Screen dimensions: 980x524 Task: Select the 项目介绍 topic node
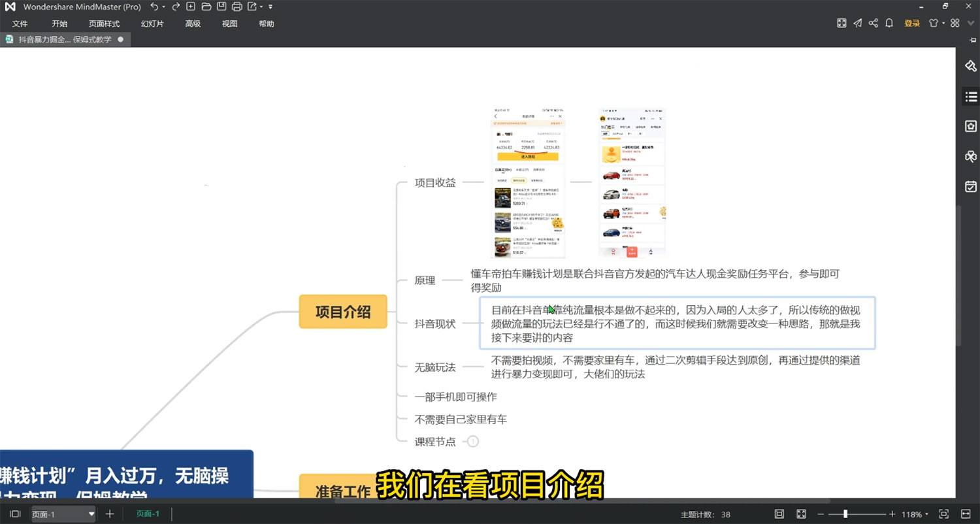pyautogui.click(x=343, y=312)
